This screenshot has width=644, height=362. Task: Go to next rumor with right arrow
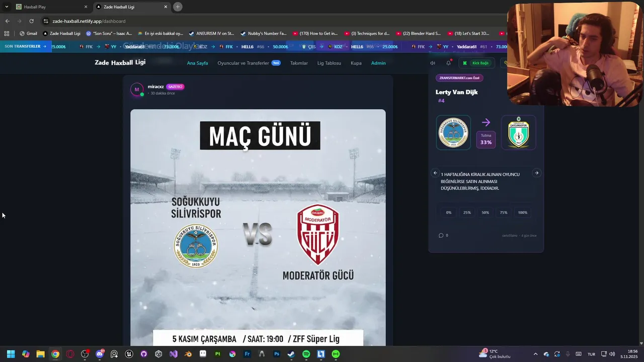tap(536, 173)
